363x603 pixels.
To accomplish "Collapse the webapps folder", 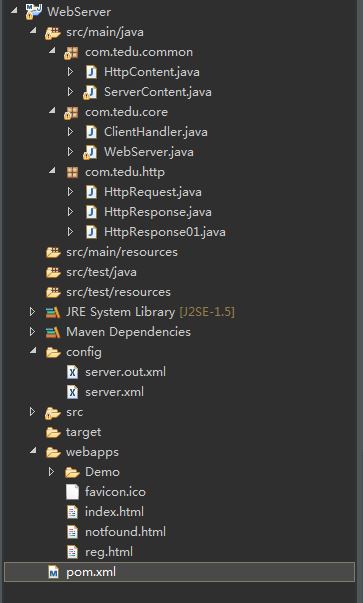I will point(33,450).
